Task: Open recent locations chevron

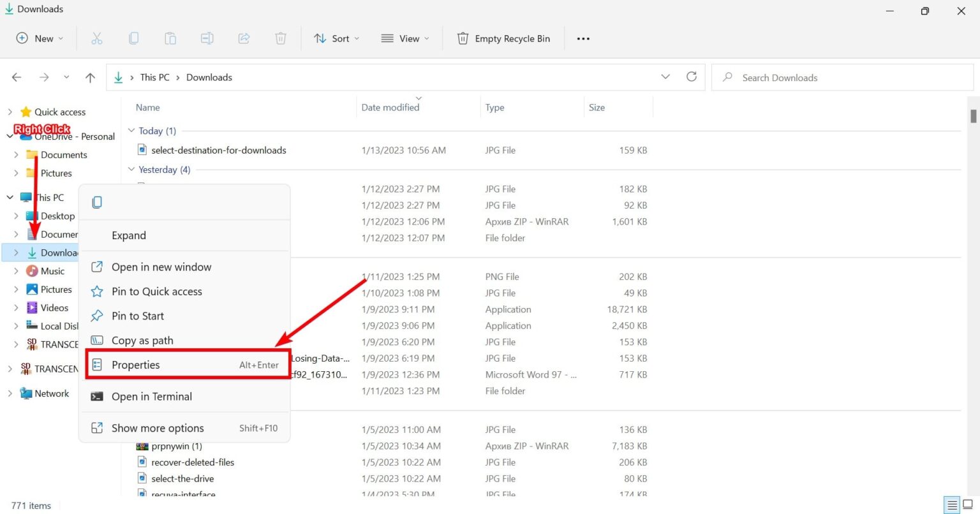Action: [66, 77]
